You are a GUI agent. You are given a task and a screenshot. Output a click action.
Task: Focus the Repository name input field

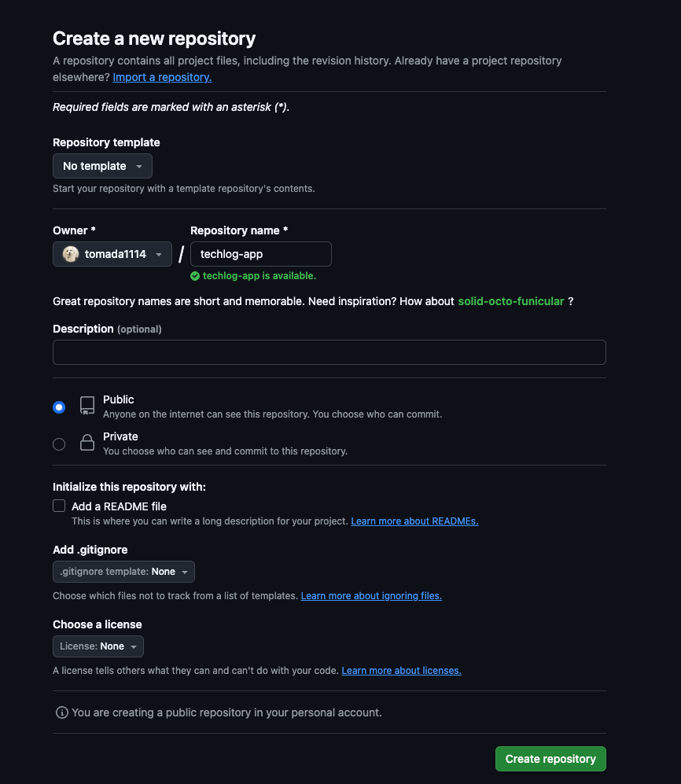point(261,254)
